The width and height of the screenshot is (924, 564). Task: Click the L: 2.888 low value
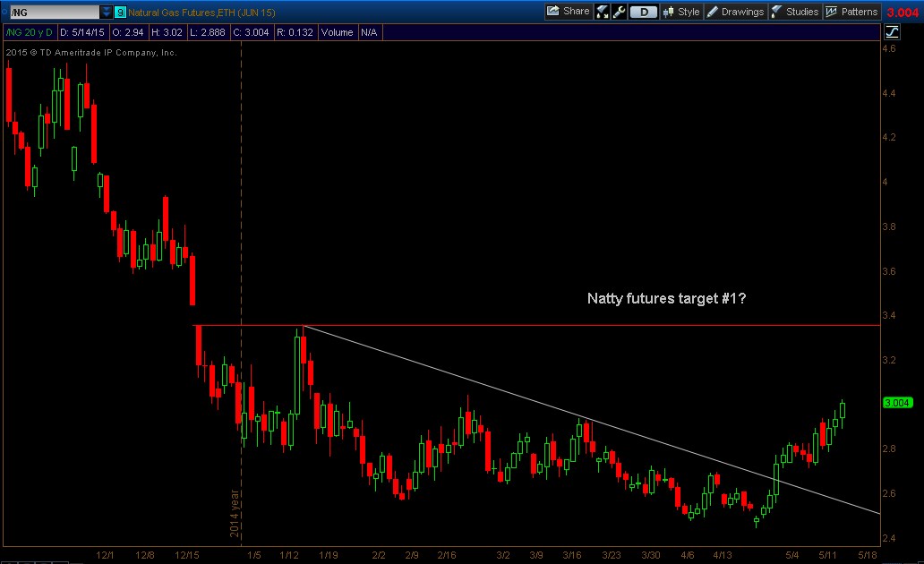pyautogui.click(x=208, y=32)
